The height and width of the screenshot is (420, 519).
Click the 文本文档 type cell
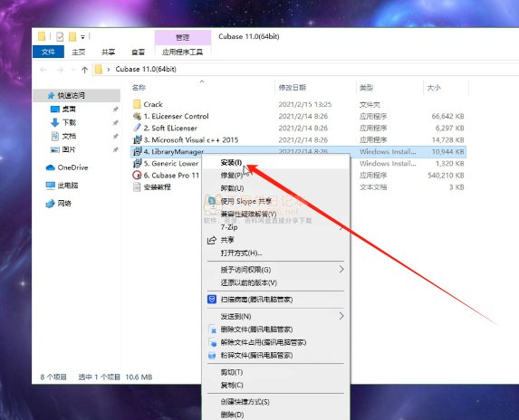[x=373, y=187]
